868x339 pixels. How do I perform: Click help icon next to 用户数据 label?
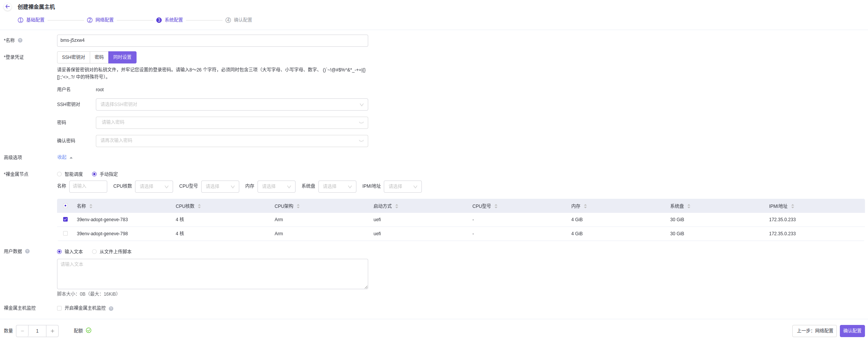pyautogui.click(x=27, y=251)
